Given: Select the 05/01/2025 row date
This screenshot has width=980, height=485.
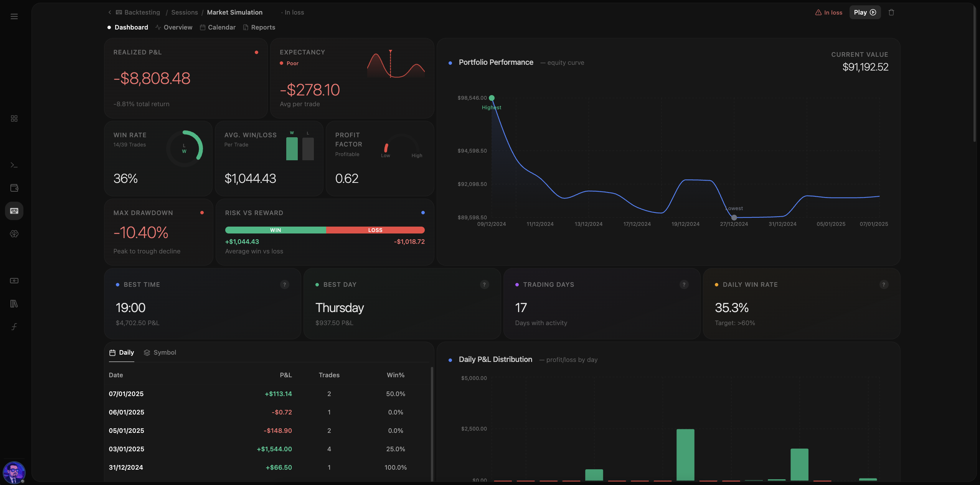Looking at the screenshot, I should (126, 431).
